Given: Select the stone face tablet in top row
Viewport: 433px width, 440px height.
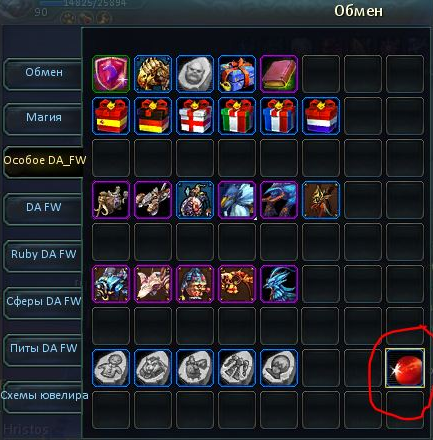Looking at the screenshot, I should pos(195,74).
